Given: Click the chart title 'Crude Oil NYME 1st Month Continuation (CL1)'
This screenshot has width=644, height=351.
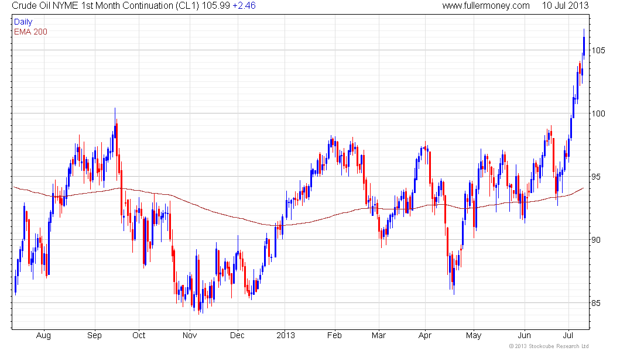Looking at the screenshot, I should (x=105, y=6).
